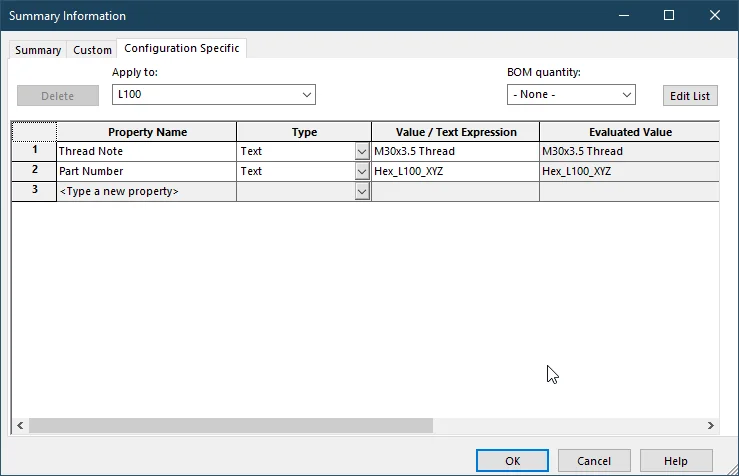Select row 1 header in the table
This screenshot has height=476, width=739.
coord(34,151)
